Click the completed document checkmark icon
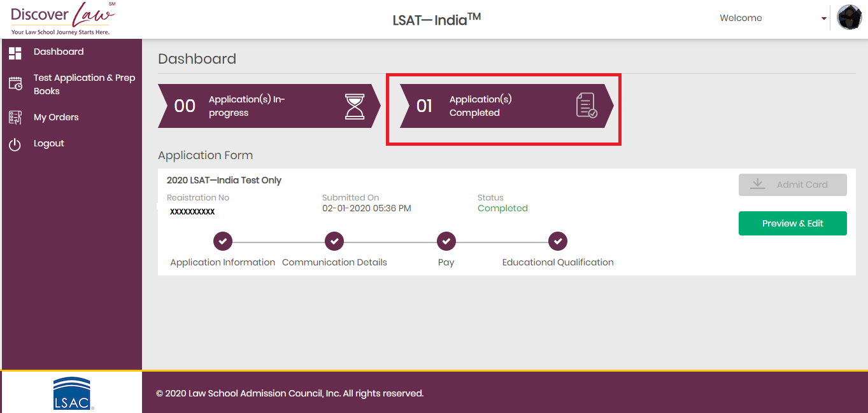Viewport: 868px width, 413px height. (x=586, y=106)
